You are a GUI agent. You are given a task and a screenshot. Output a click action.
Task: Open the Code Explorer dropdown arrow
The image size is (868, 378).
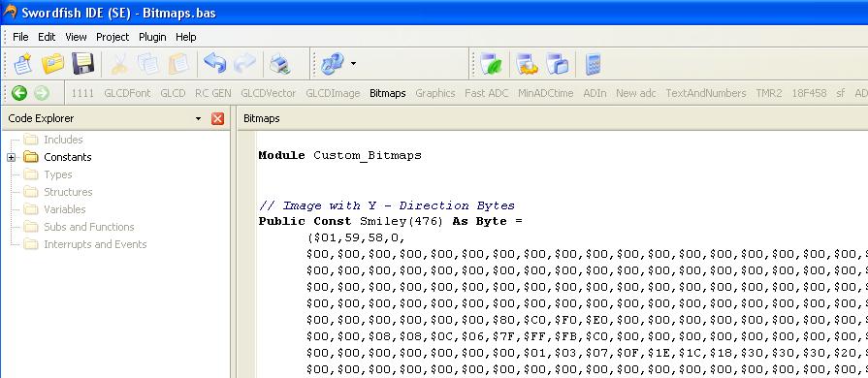[198, 119]
